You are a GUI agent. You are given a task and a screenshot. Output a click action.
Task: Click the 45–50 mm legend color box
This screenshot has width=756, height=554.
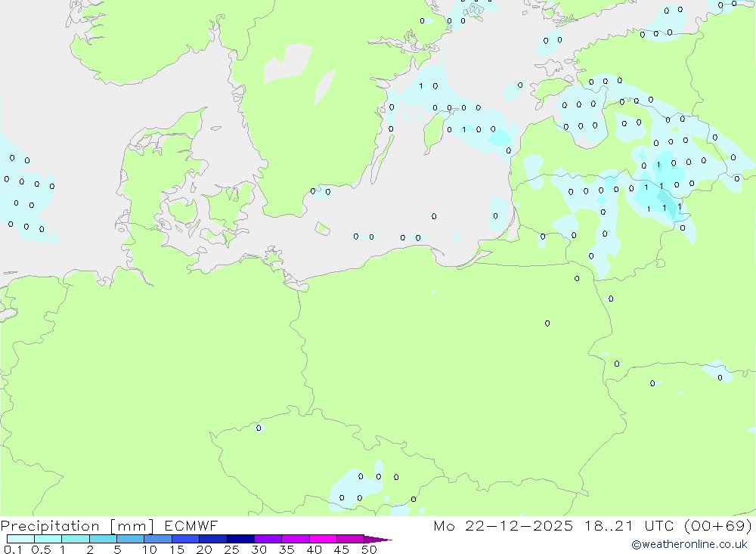(351, 539)
